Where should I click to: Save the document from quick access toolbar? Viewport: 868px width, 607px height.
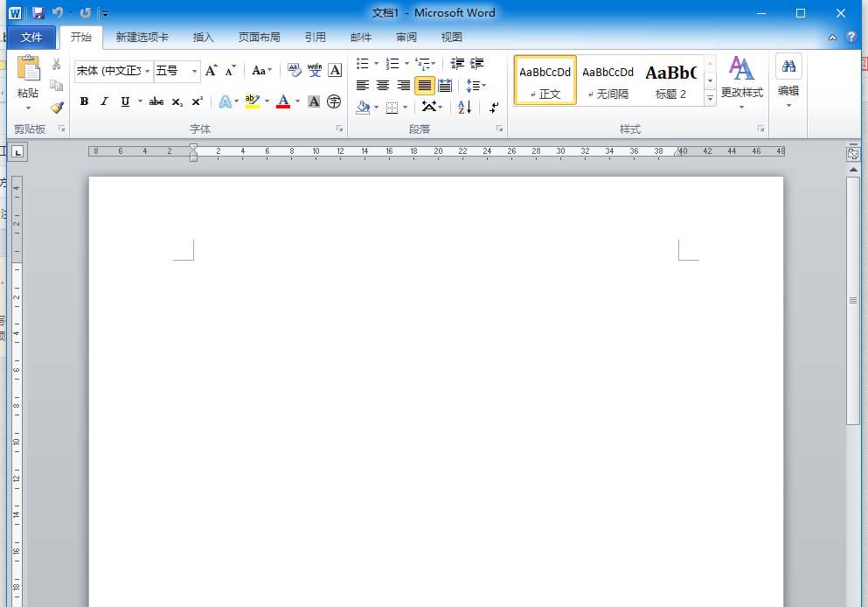pos(38,13)
